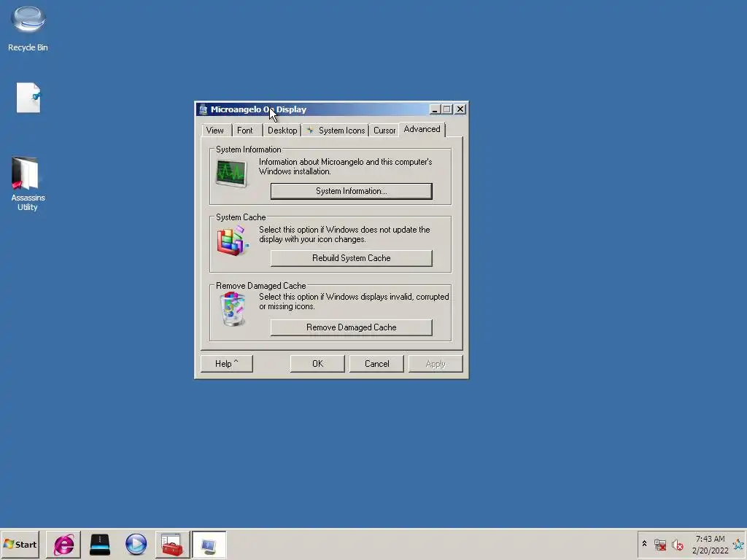Screen dimensions: 747x560
Task: Open the Recycle Bin desktop icon
Action: tap(28, 28)
